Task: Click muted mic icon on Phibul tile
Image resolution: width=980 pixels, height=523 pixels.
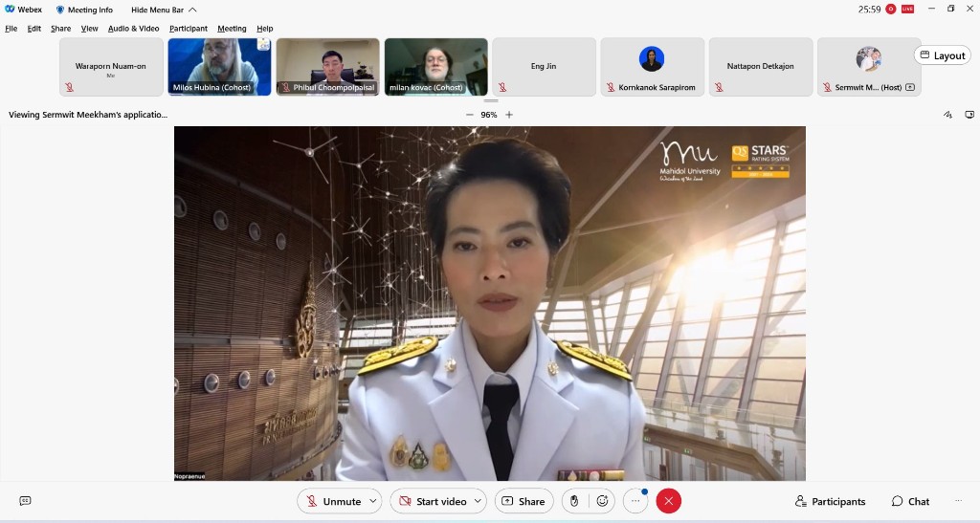Action: coord(285,87)
